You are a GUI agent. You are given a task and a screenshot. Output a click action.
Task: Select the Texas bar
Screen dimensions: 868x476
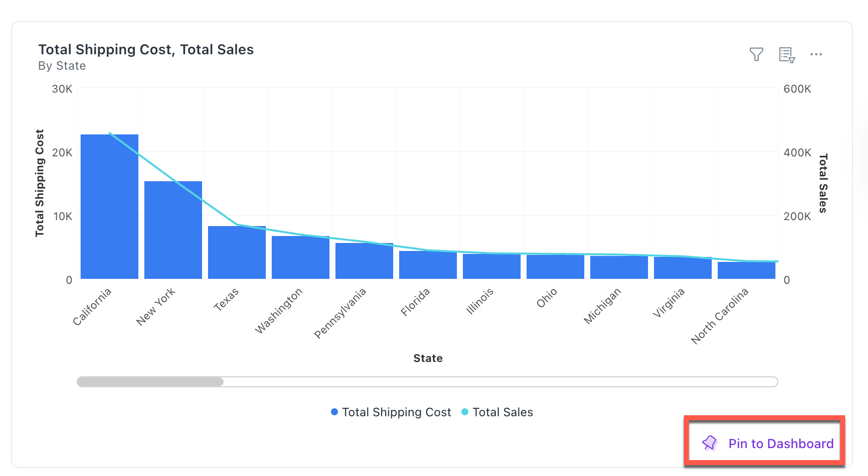click(237, 254)
